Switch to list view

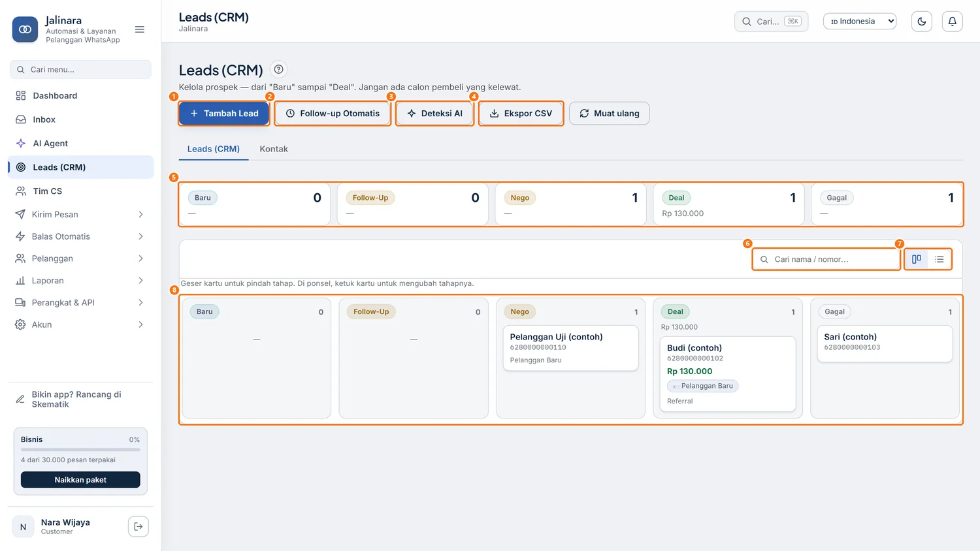tap(939, 259)
